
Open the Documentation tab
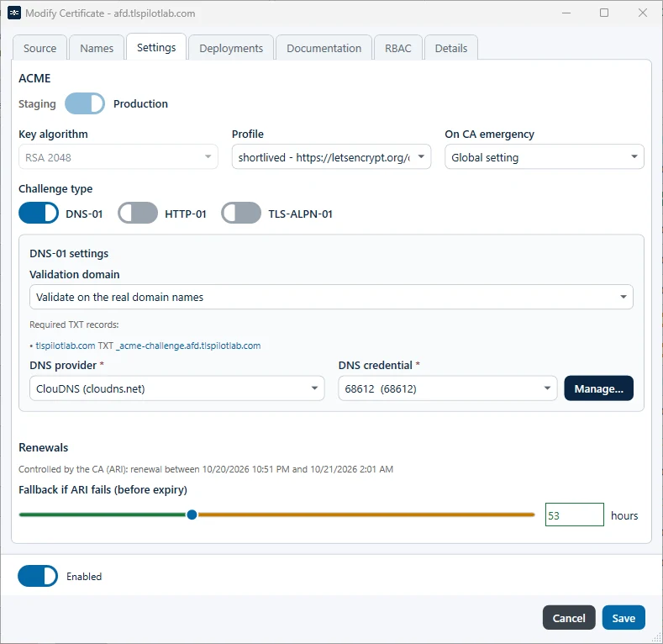tap(324, 48)
